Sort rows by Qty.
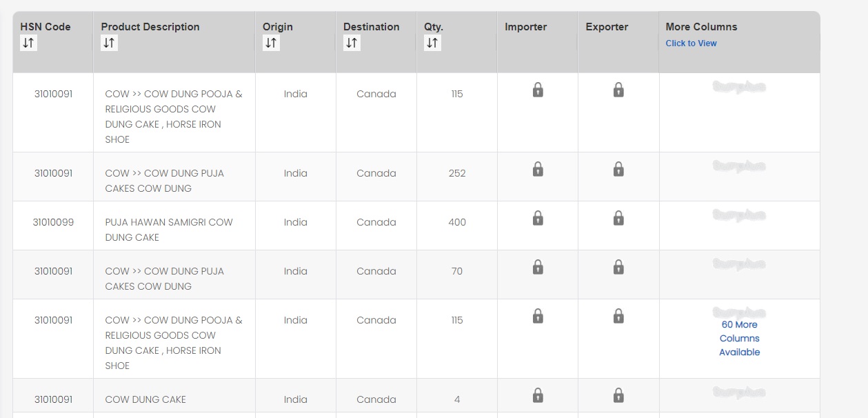The image size is (868, 418). 432,43
